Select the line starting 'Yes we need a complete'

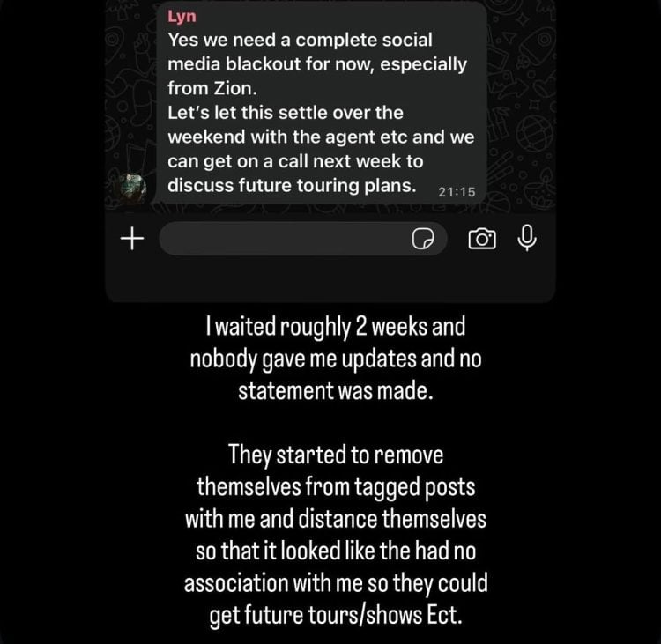coord(299,41)
